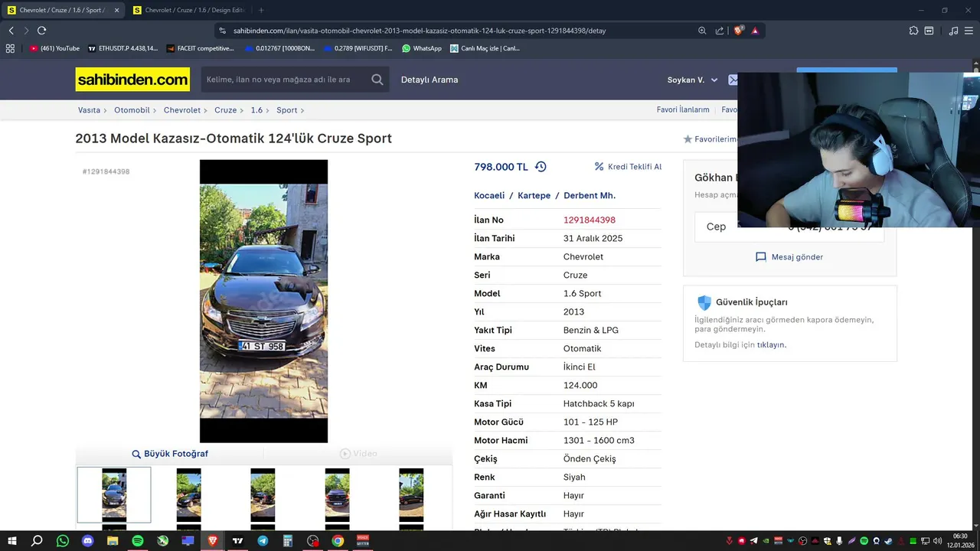
Task: Click the Derbent Mh. location link
Action: (x=590, y=196)
